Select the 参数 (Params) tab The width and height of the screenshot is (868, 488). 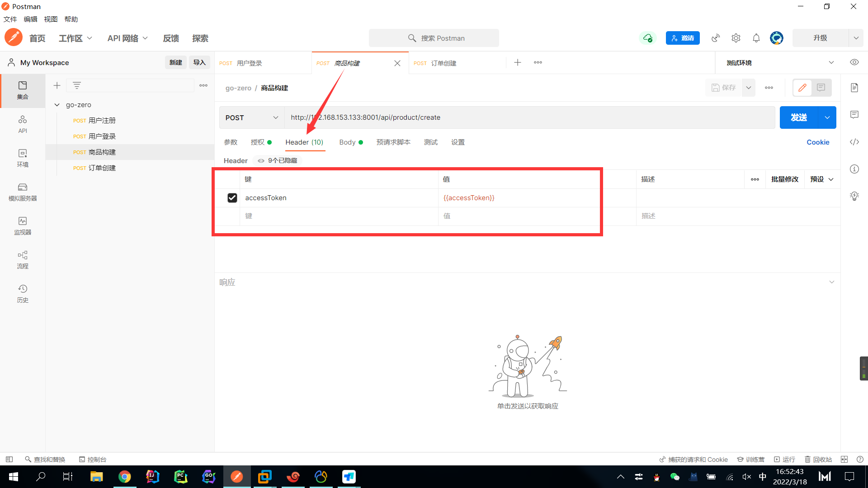(x=231, y=142)
